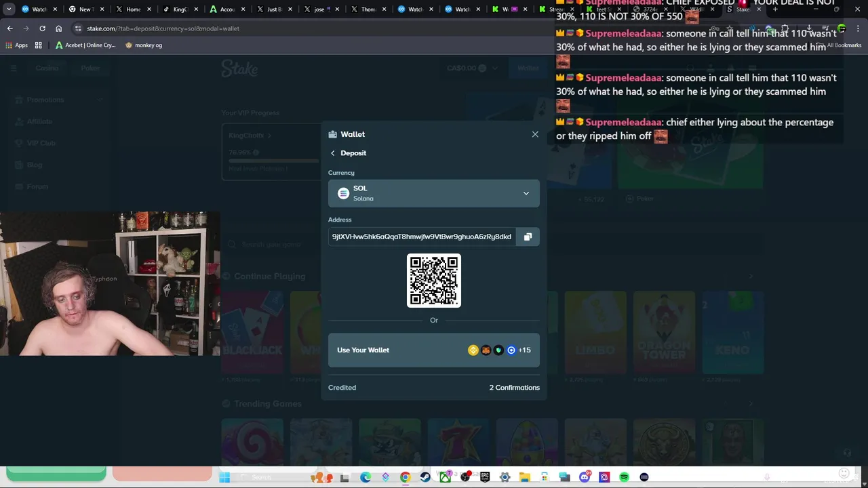Open the Blackjack game thumbnail

point(252,332)
